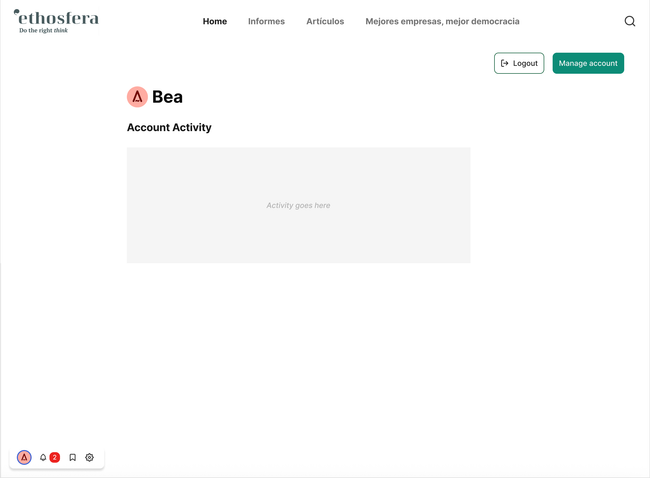The width and height of the screenshot is (650, 478).
Task: Click the Manage account button
Action: (x=588, y=63)
